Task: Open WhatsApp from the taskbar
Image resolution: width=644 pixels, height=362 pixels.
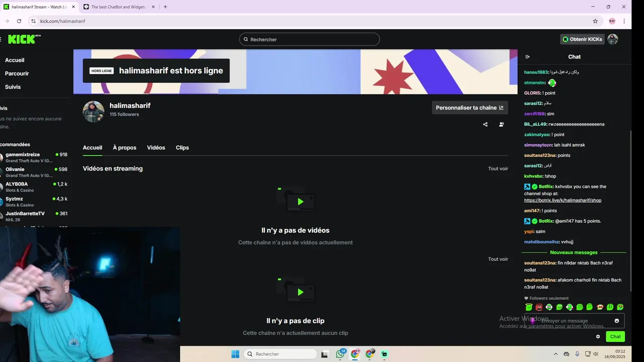Action: 341,354
